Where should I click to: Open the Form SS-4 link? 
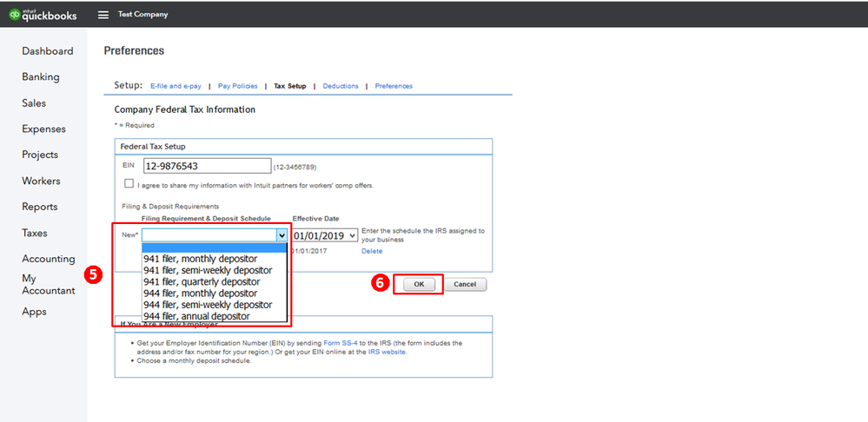pyautogui.click(x=340, y=343)
